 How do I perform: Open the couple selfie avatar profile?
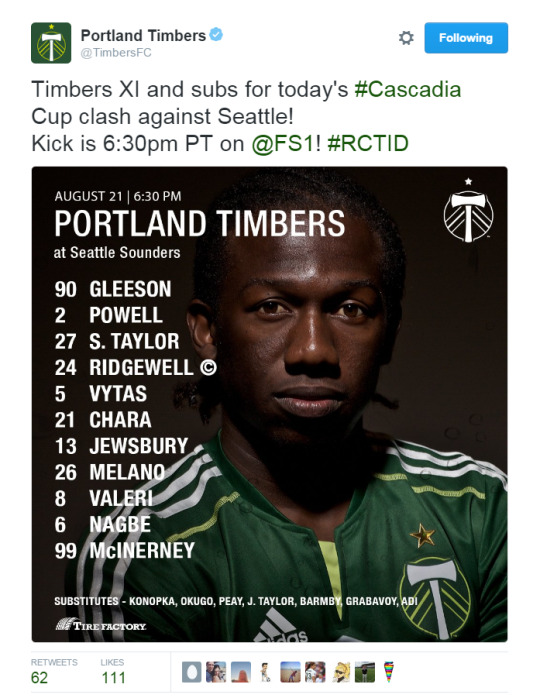[216, 672]
